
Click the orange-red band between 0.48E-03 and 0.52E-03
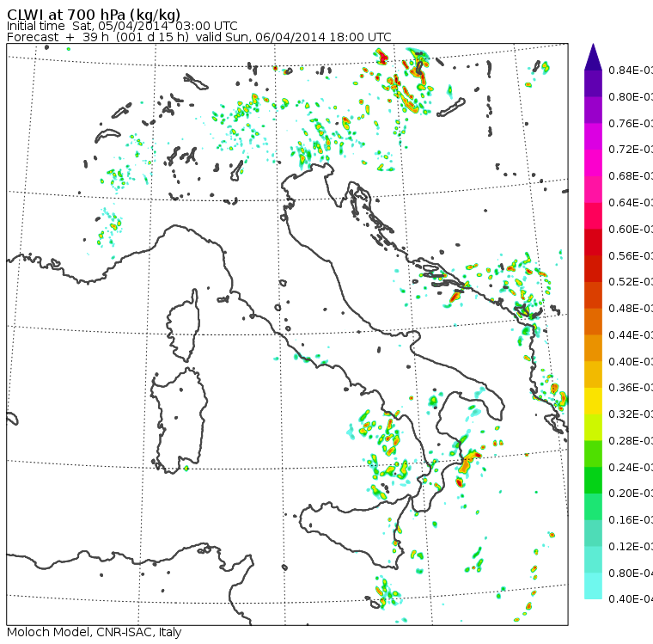(593, 296)
